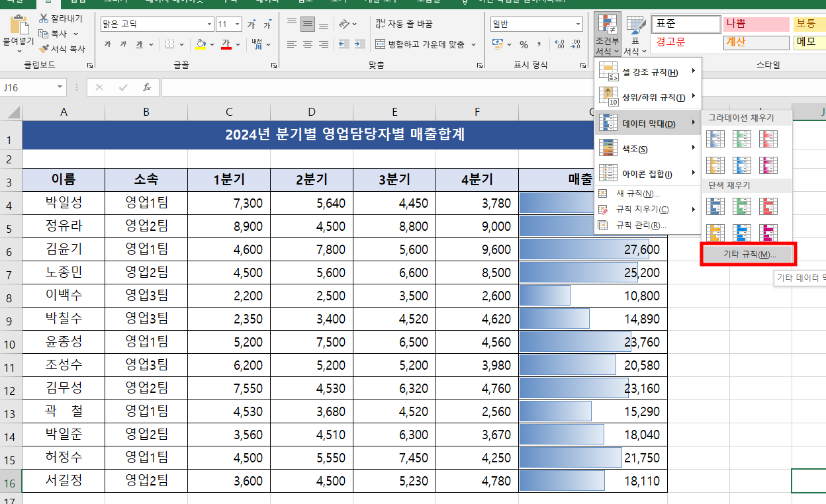The image size is (826, 504).
Task: Choose the blue solid fill data bar
Action: click(x=715, y=206)
